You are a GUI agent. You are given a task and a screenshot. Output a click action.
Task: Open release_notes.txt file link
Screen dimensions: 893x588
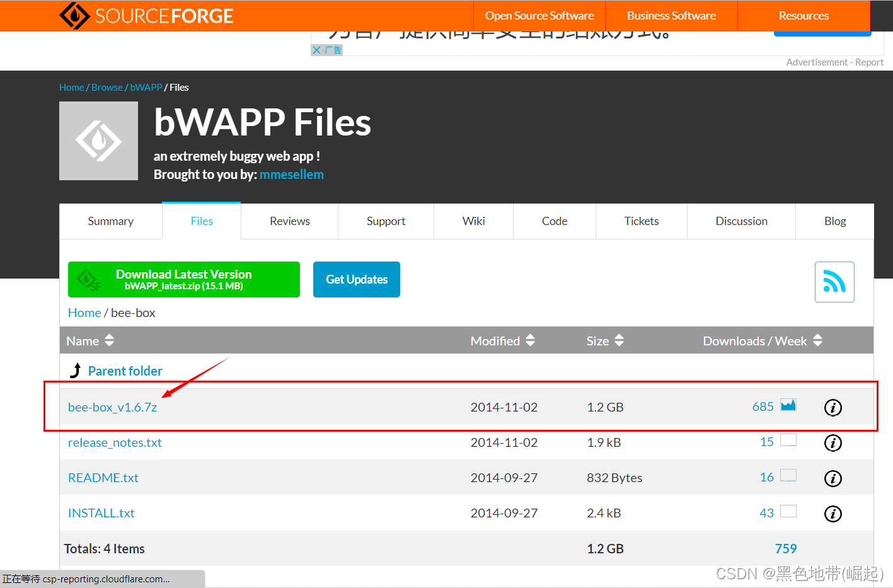(x=115, y=442)
